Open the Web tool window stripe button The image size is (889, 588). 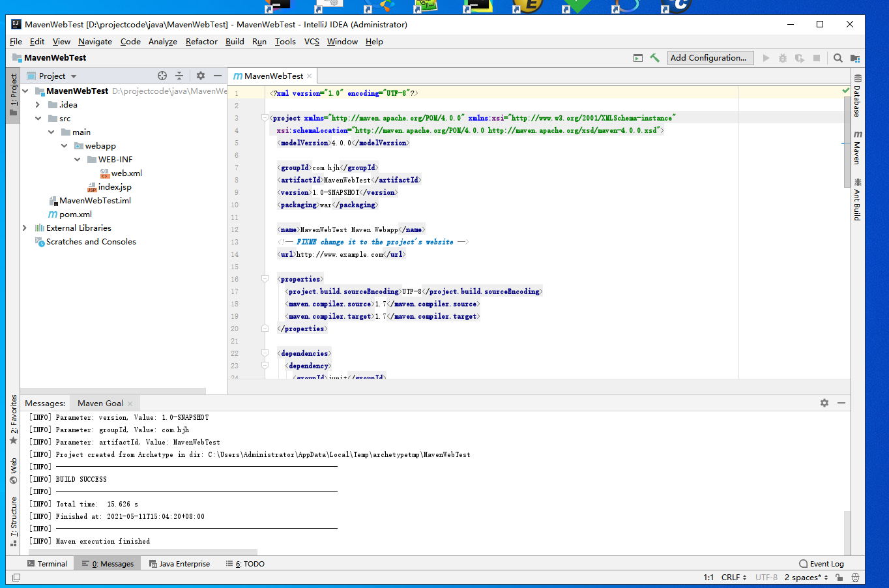click(13, 471)
